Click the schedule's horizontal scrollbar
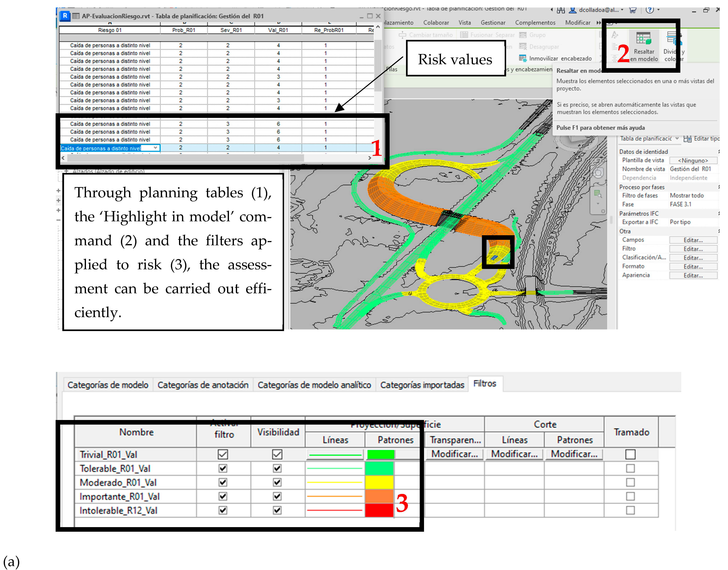728x570 pixels. (185, 158)
